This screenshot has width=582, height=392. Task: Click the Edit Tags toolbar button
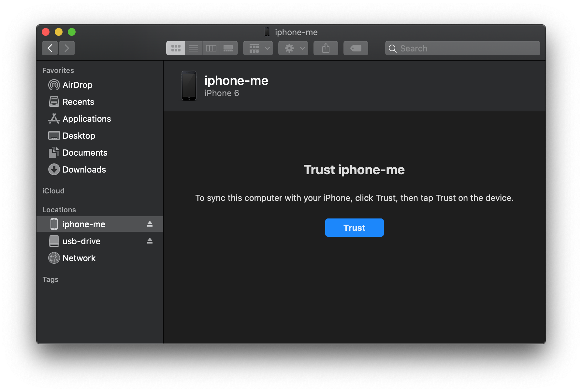coord(356,48)
